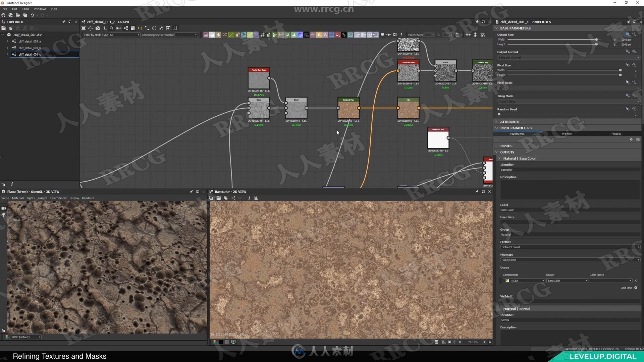
Task: Expand the Attributes section
Action: pos(497,122)
